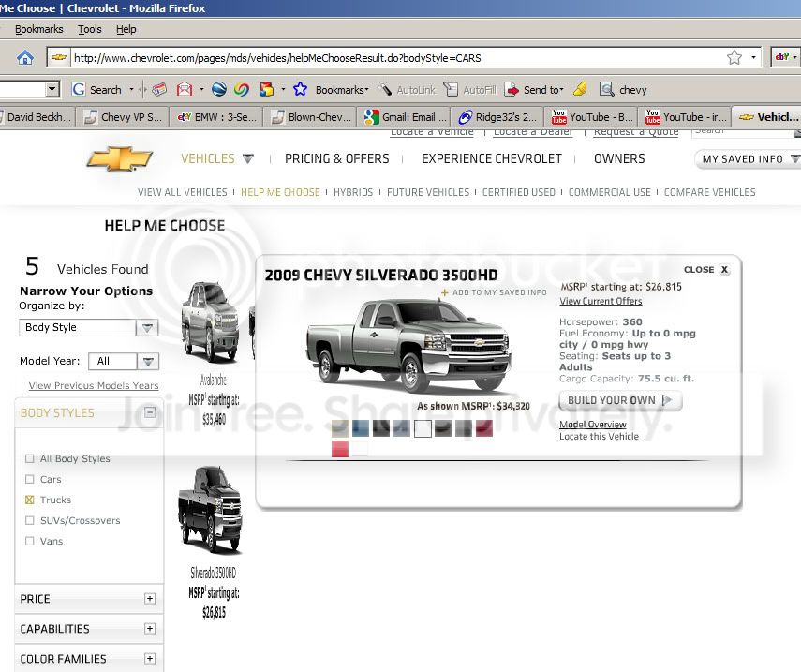801x672 pixels.
Task: Open the Tools menu
Action: pyautogui.click(x=89, y=29)
